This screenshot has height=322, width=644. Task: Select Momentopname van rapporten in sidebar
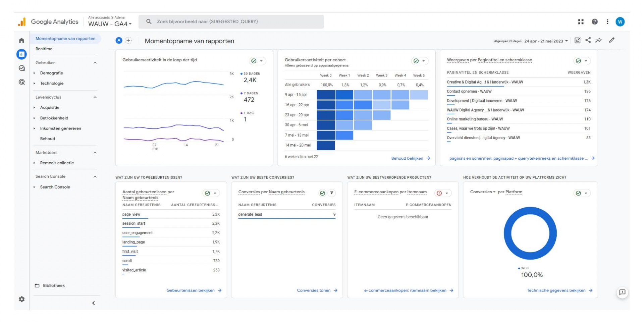(65, 39)
